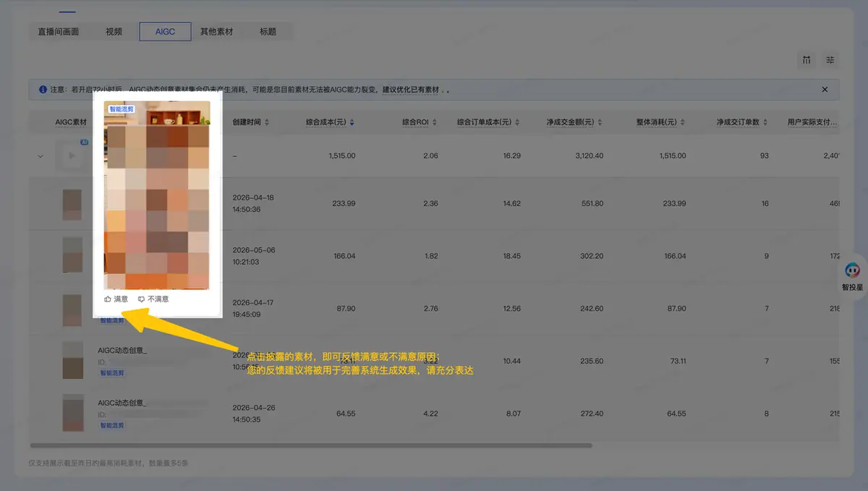Open thumbnail of the 64.55 cost row

[72, 414]
